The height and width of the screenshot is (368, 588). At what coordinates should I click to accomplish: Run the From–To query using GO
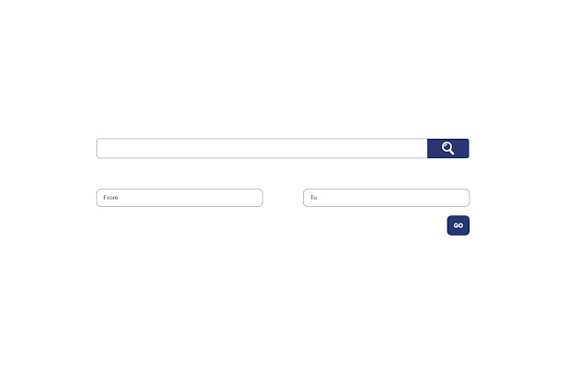click(458, 225)
